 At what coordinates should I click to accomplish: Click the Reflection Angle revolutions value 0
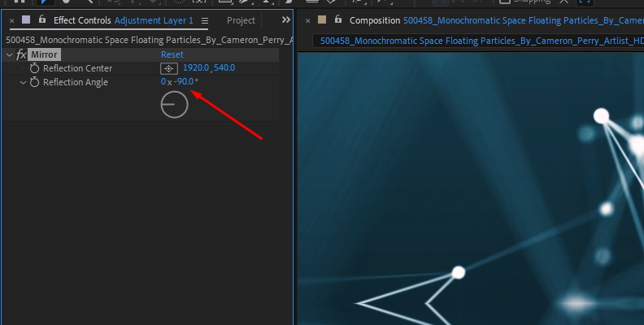tap(163, 82)
